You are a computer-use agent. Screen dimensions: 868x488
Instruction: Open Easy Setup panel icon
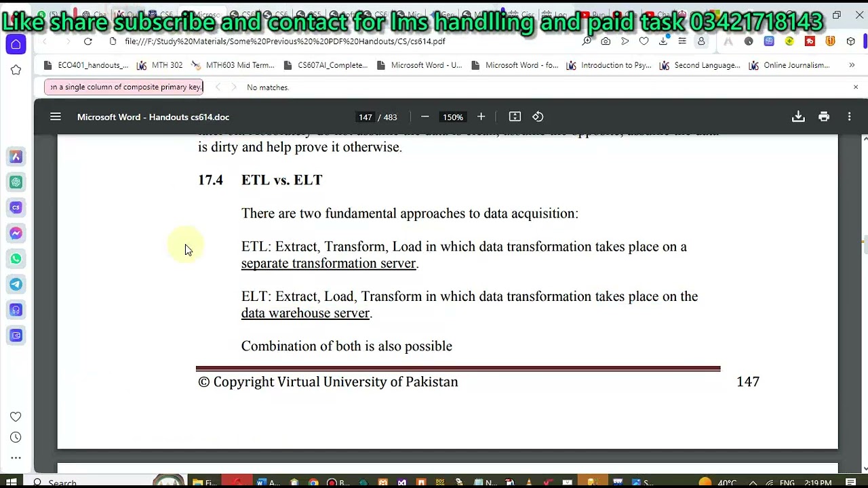coord(682,41)
